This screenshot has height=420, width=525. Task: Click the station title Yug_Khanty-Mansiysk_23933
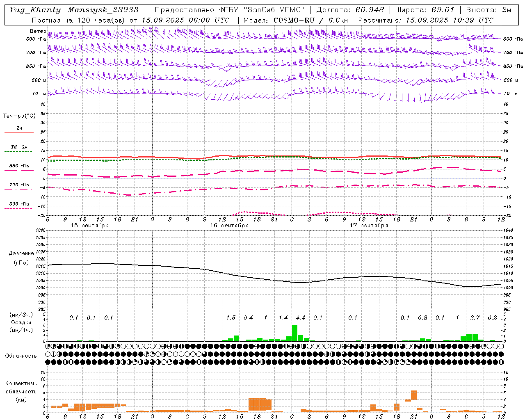(x=74, y=9)
